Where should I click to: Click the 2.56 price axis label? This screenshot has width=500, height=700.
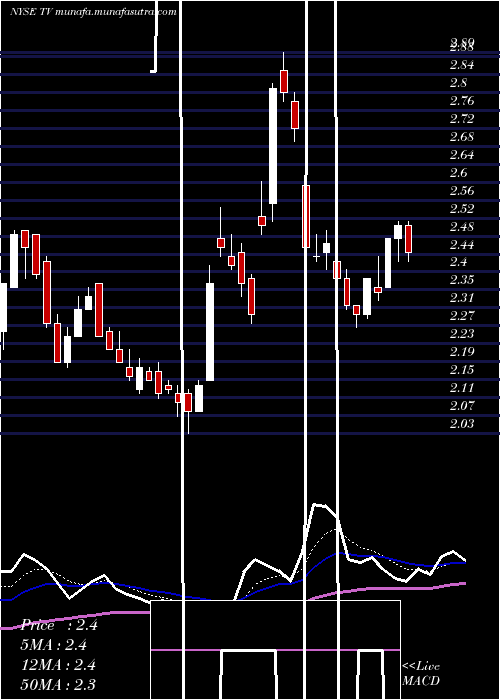462,191
